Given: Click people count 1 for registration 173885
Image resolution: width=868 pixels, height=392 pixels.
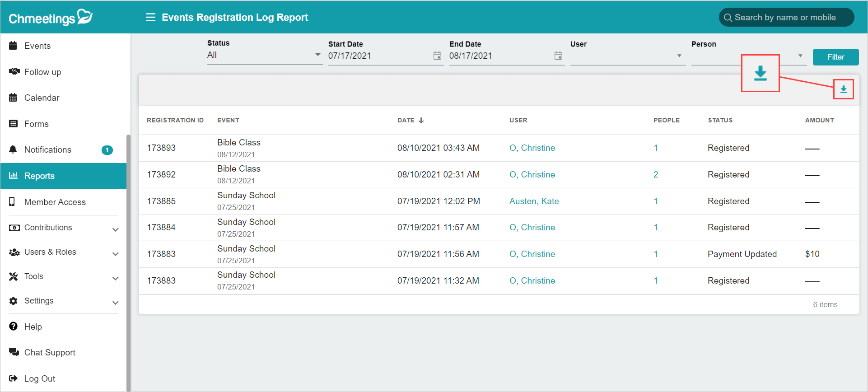Looking at the screenshot, I should (656, 201).
